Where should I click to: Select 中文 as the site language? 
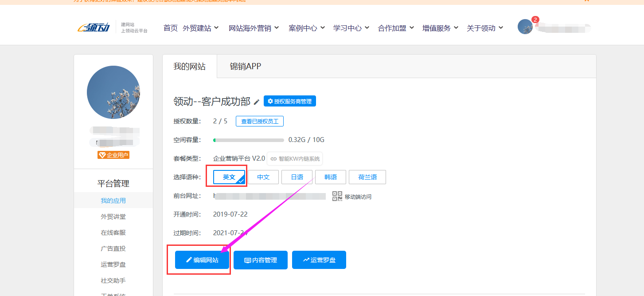(264, 177)
